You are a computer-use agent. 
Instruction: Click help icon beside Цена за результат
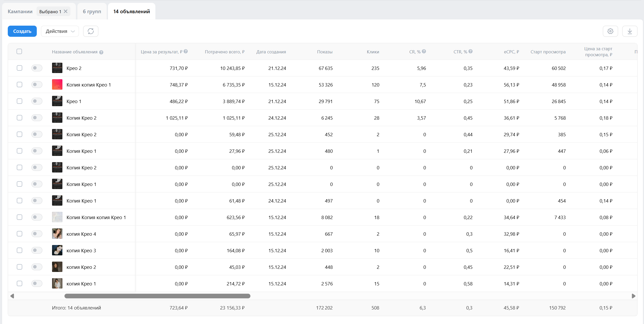tap(186, 52)
